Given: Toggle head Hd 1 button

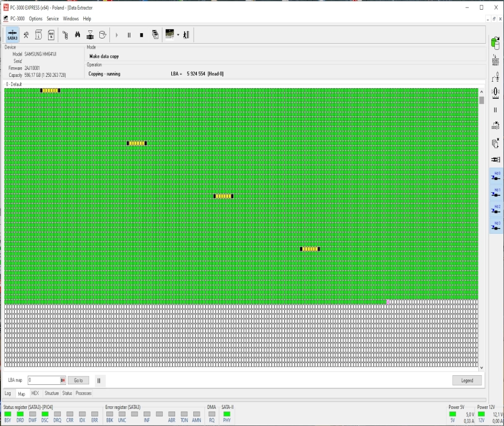Looking at the screenshot, I should [x=495, y=193].
